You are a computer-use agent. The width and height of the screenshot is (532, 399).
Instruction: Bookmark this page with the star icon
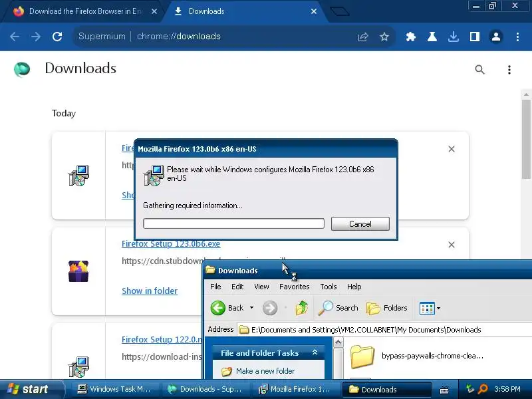coord(384,37)
